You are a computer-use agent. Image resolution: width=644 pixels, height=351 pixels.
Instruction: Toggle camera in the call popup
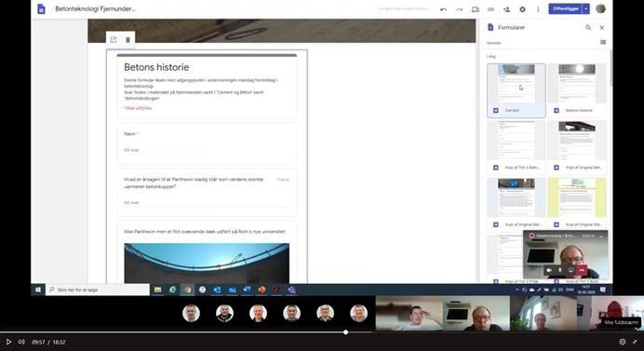[549, 270]
